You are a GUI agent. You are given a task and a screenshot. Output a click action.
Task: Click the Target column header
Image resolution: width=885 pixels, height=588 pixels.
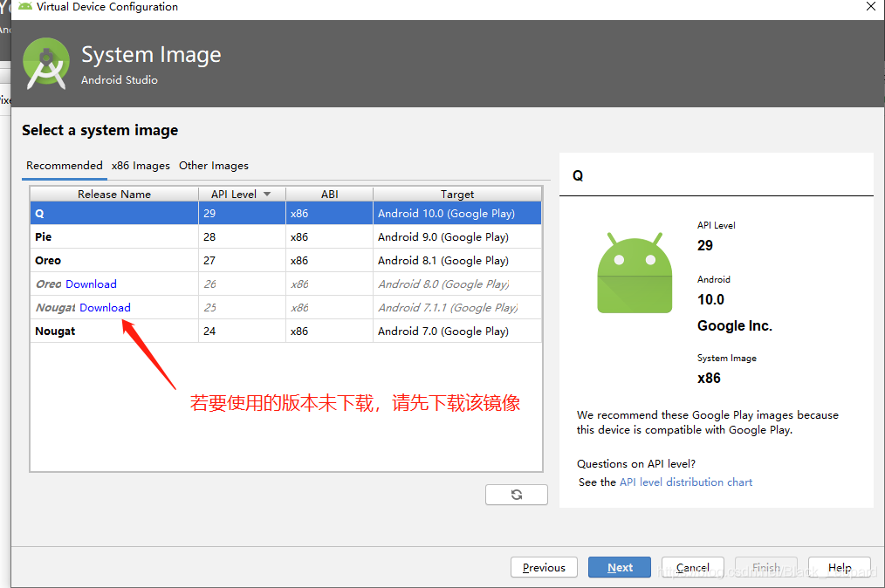pos(457,195)
